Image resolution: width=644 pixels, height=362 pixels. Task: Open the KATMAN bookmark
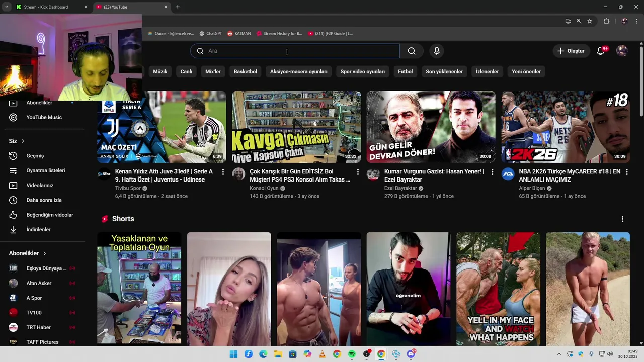click(239, 33)
